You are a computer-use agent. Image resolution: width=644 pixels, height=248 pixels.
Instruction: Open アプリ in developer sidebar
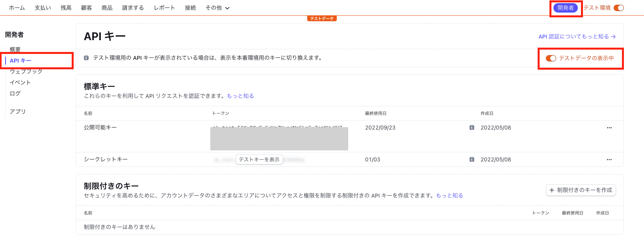(x=18, y=111)
